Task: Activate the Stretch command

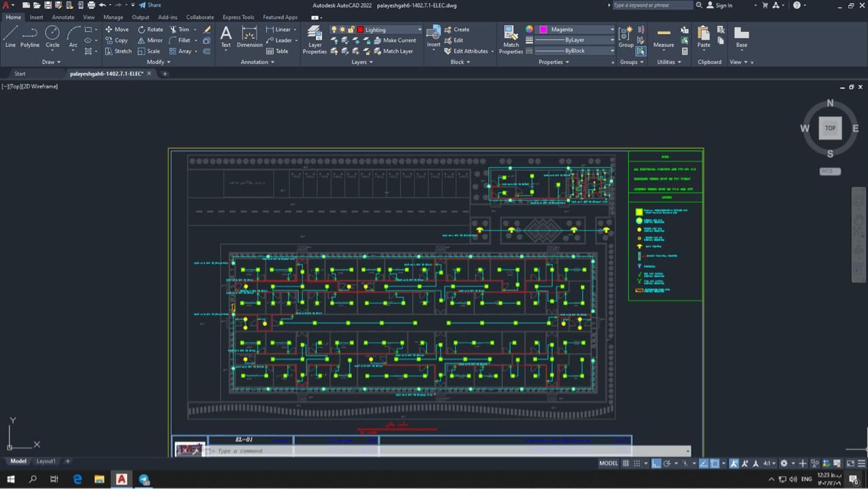Action: point(118,51)
